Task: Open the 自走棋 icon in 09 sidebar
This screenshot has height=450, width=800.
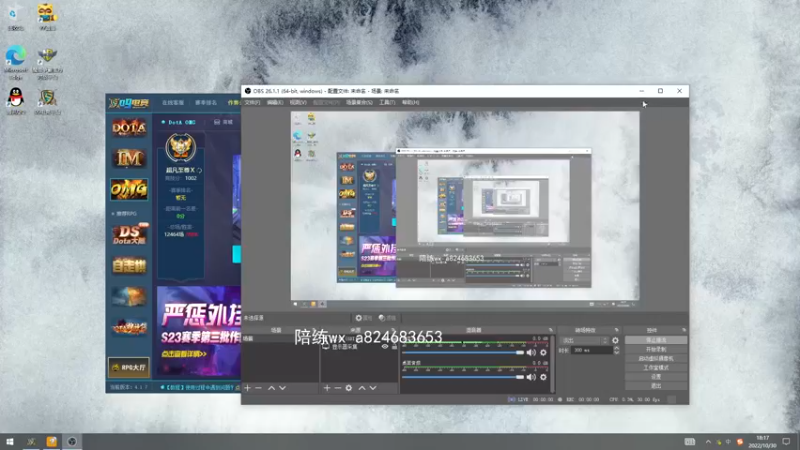Action: (x=129, y=265)
